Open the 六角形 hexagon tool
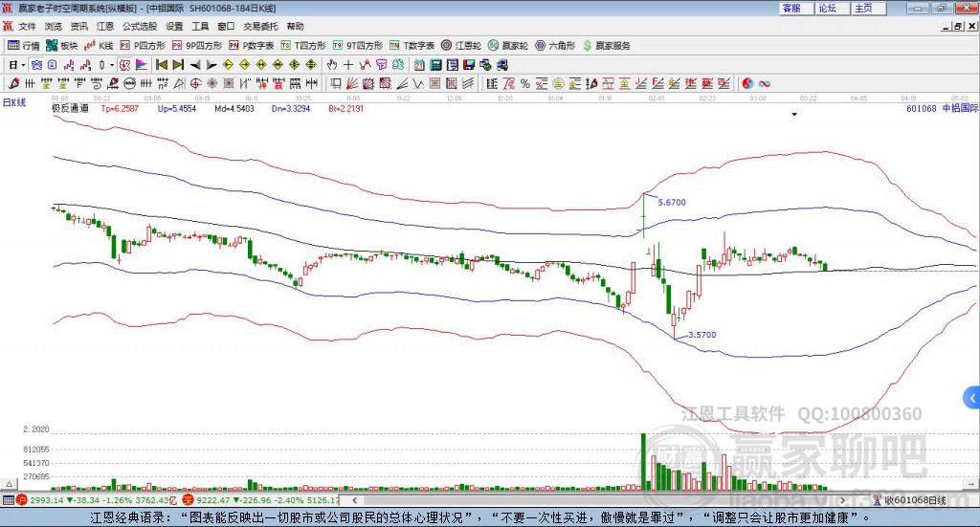 pyautogui.click(x=555, y=46)
